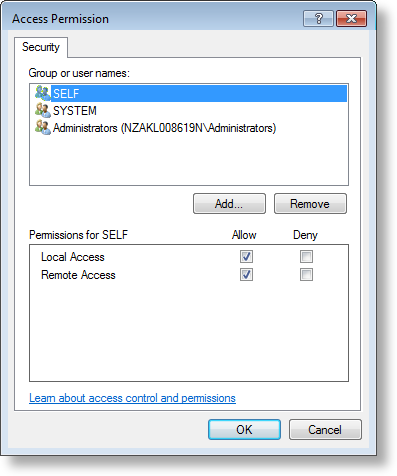This screenshot has width=397, height=476.
Task: Click the group icon next to Administrators
Action: pyautogui.click(x=43, y=128)
